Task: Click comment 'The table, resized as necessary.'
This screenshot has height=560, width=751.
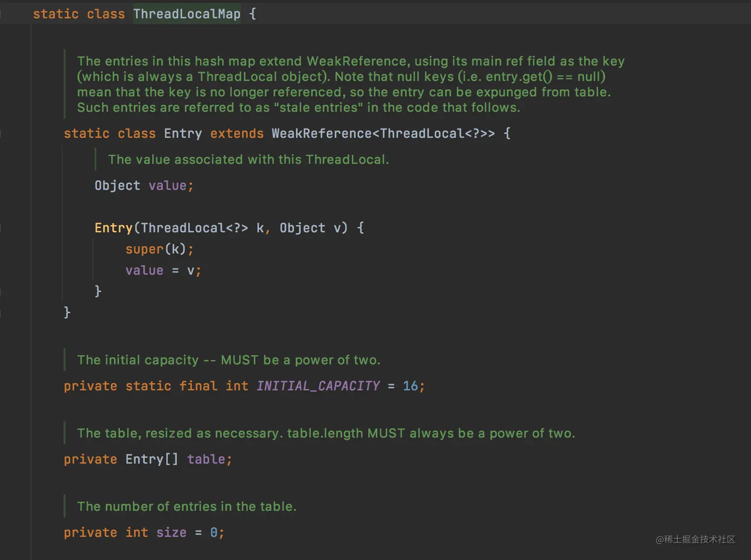Action: coord(180,433)
